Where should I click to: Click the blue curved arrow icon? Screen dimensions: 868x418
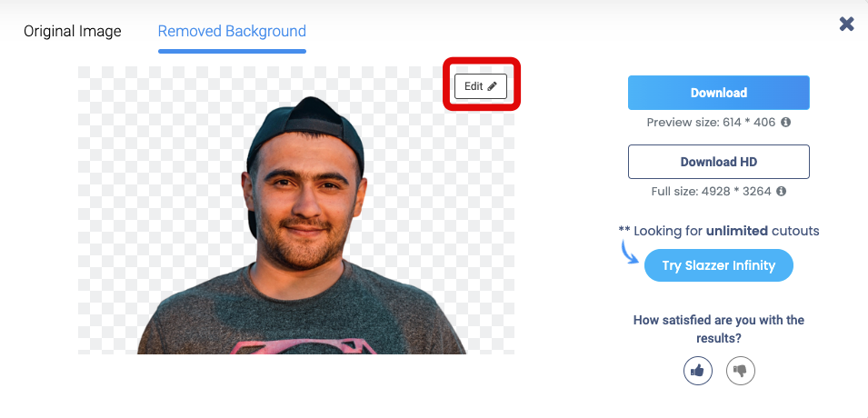[x=629, y=252]
